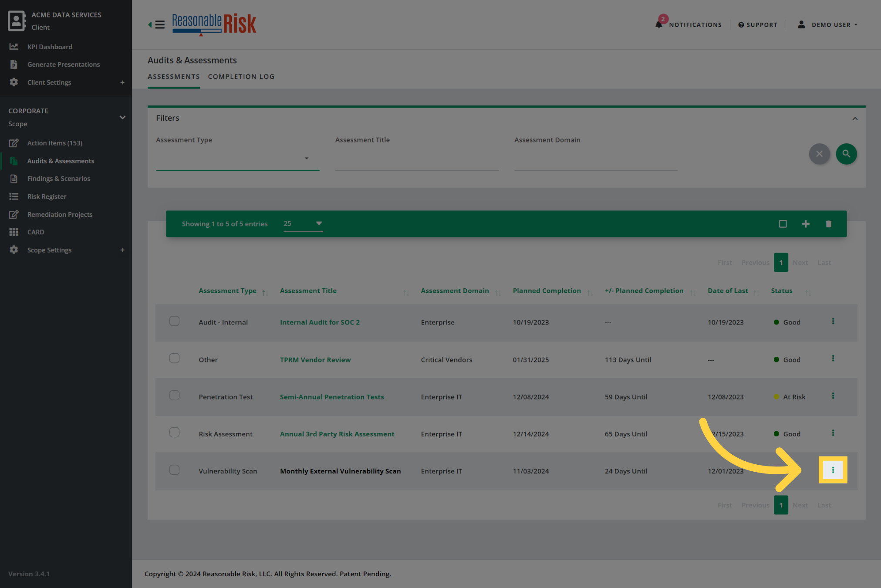Screen dimensions: 881x588
Task: Switch to the Assessments tab
Action: click(x=174, y=77)
